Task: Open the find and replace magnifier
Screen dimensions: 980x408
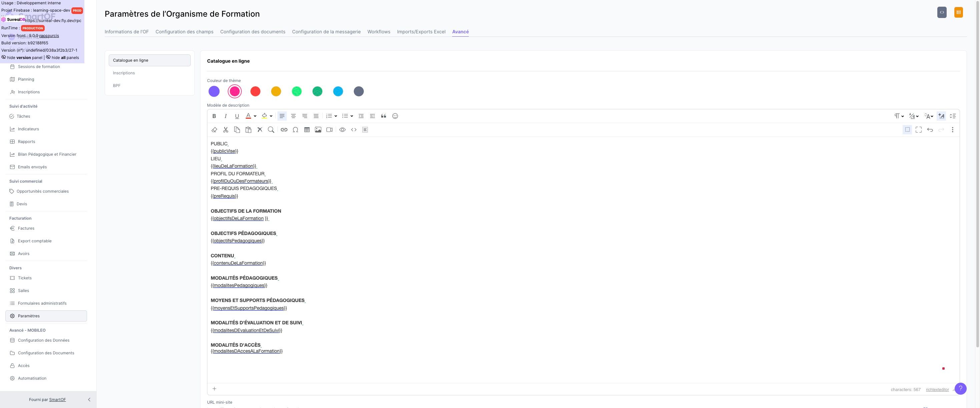Action: [271, 130]
